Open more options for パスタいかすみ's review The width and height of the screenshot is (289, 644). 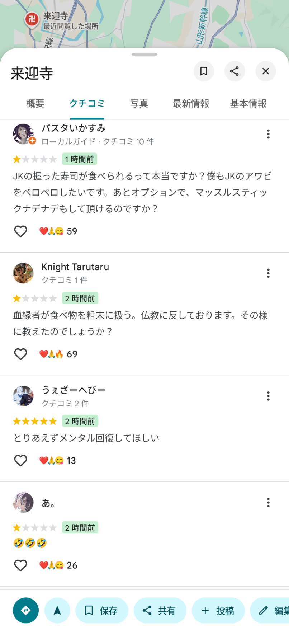[268, 134]
